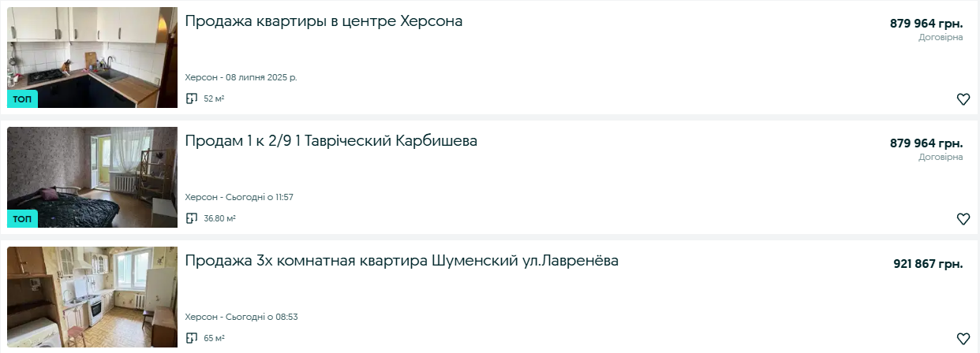Screen dimensions: 980x353
Task: Favorite the Kherson center apartment with its heart icon
Action: (x=963, y=99)
